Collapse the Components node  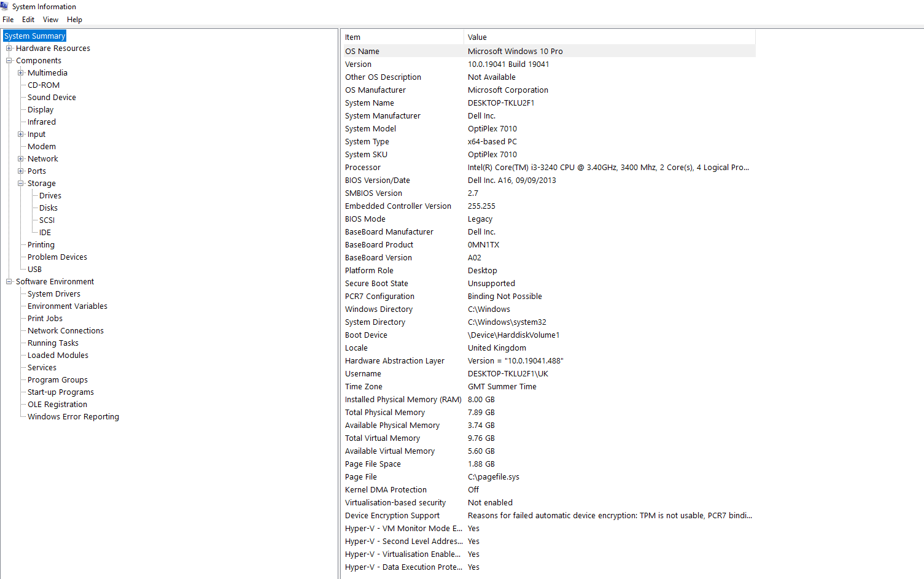9,61
